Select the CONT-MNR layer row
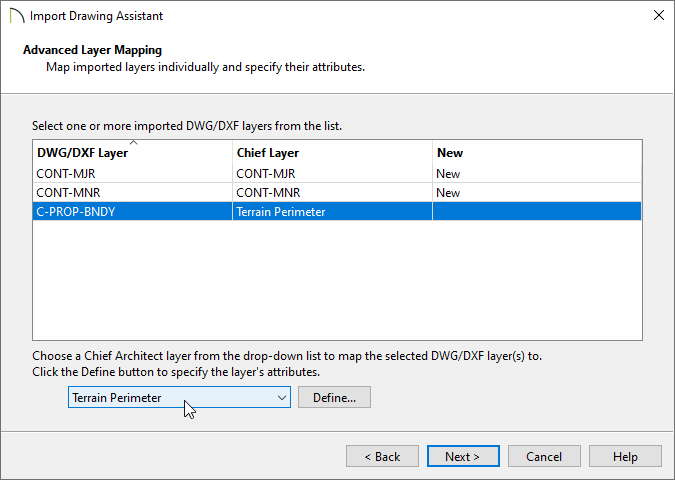Screen dimensions: 675x480 [x=337, y=192]
